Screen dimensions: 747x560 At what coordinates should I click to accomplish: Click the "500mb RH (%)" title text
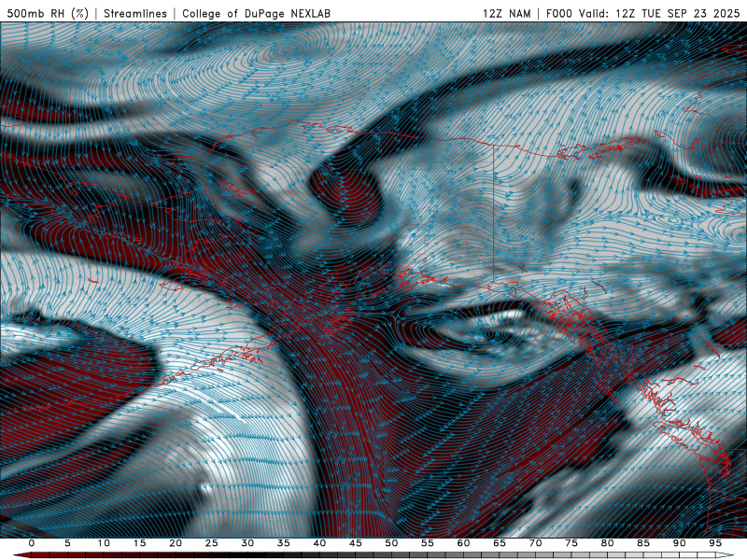point(49,13)
